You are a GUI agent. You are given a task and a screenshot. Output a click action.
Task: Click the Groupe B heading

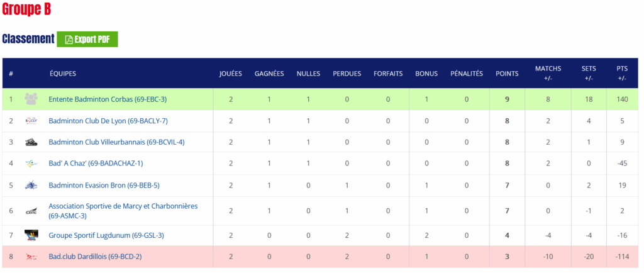(x=26, y=9)
